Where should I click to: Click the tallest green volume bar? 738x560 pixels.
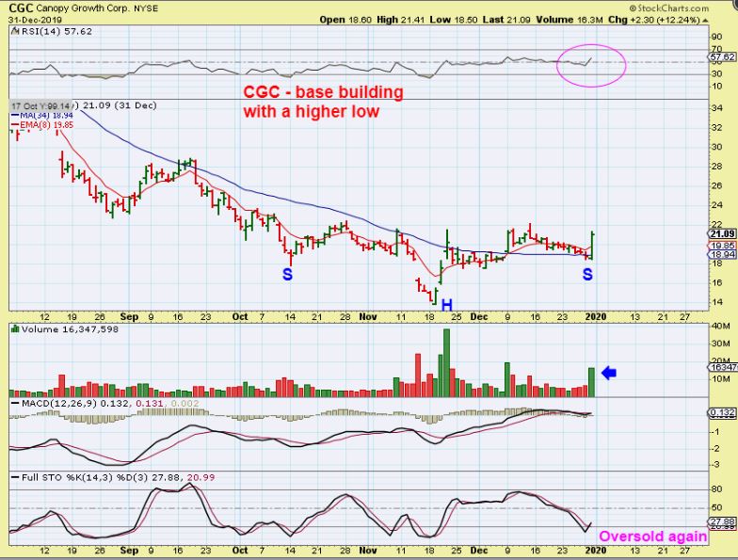[x=446, y=363]
